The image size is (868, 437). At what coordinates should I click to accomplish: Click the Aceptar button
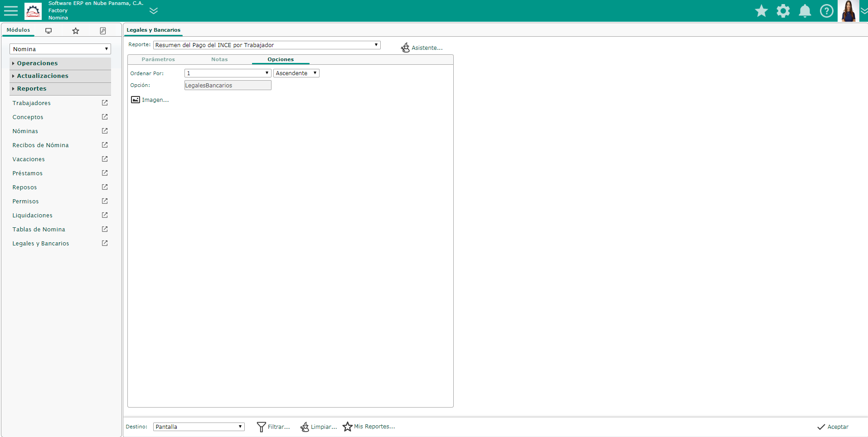(833, 427)
